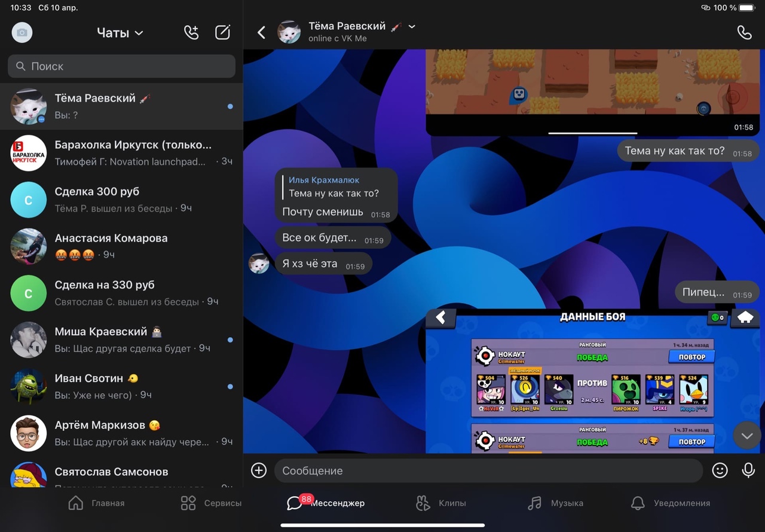Click the Поиск search field
Viewport: 765px width, 532px height.
[121, 66]
